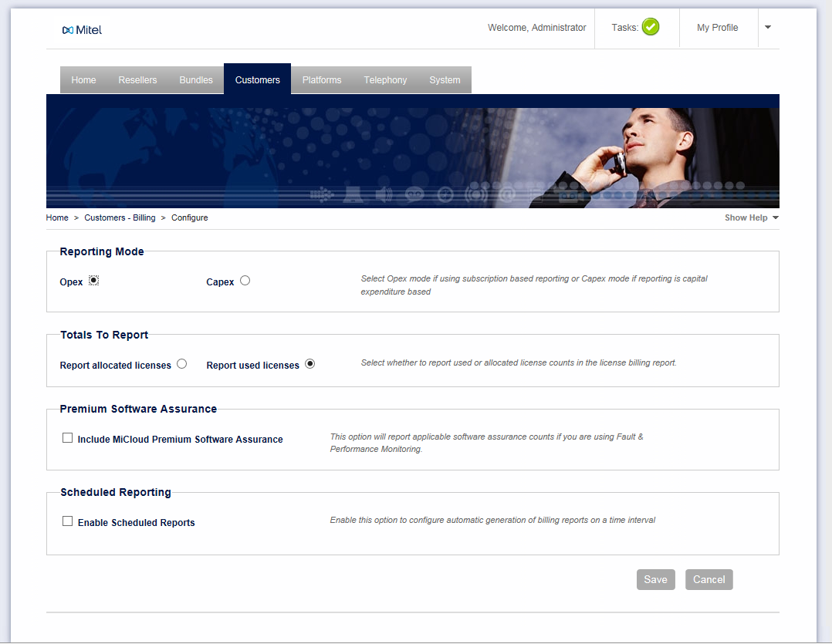Choose Report allocated licenses option
The image size is (832, 644).
pyautogui.click(x=182, y=364)
